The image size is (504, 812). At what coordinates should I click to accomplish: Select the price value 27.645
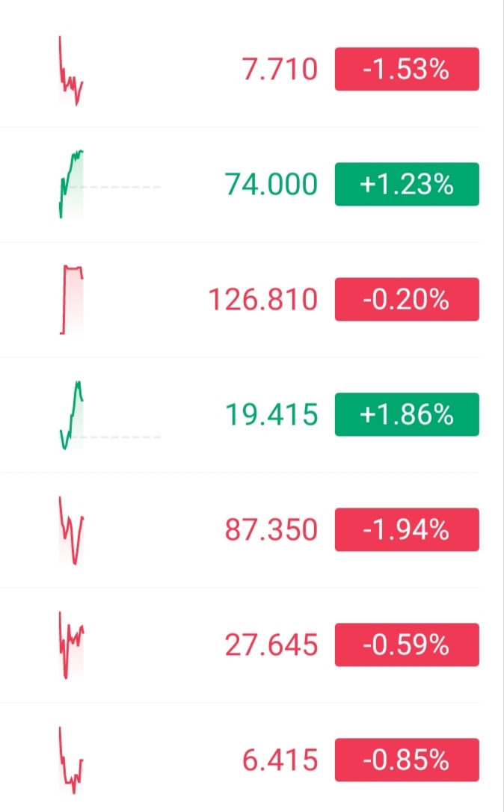tap(271, 645)
